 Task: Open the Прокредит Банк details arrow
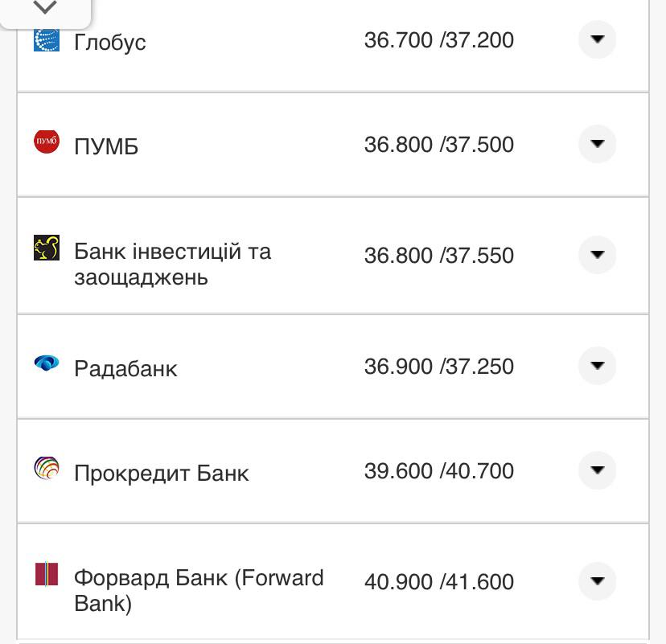pyautogui.click(x=597, y=470)
